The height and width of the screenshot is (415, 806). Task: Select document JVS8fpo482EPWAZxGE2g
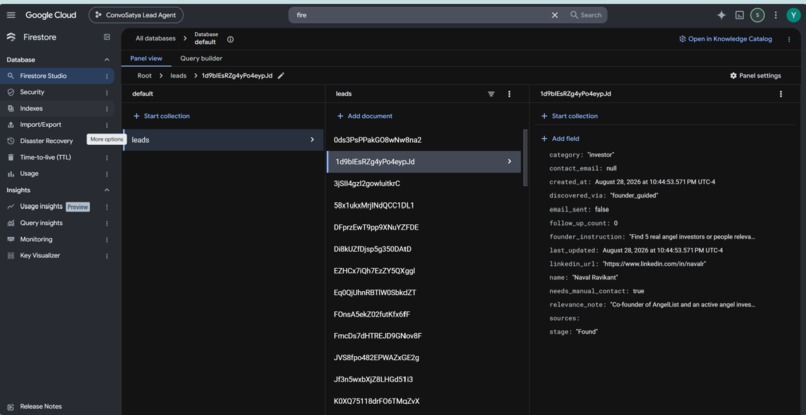(376, 358)
